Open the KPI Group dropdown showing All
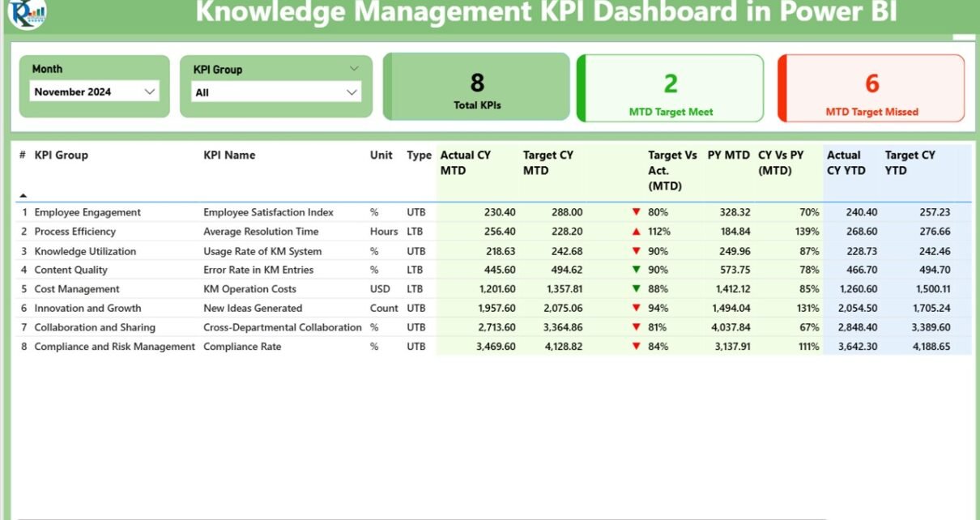 tap(276, 92)
